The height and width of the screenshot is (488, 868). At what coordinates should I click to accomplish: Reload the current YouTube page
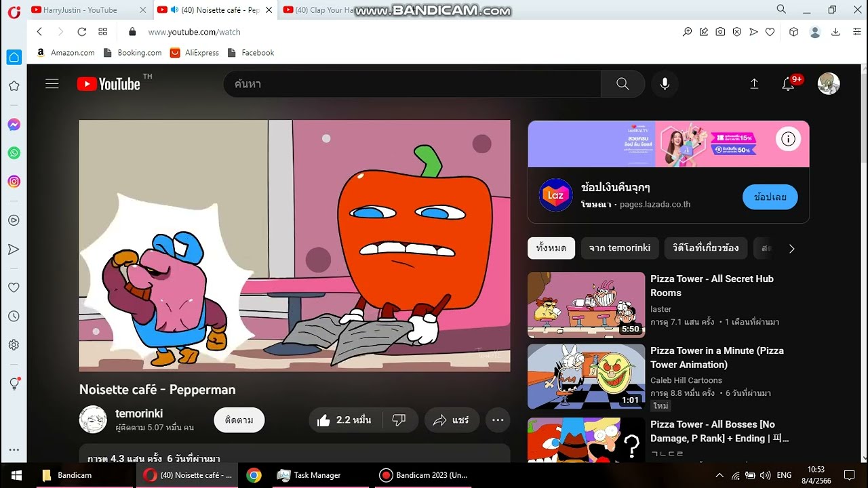point(82,32)
